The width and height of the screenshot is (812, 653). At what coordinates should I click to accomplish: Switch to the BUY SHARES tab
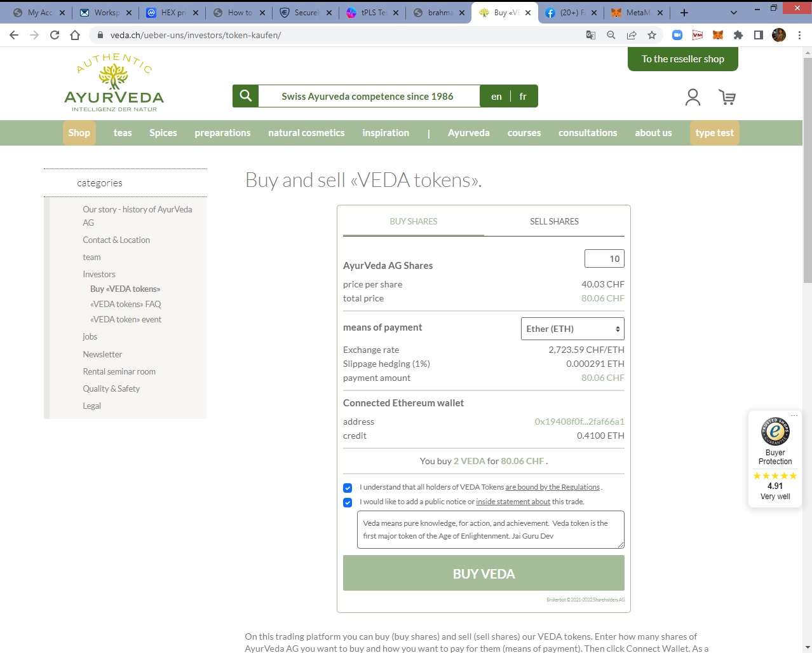tap(414, 221)
